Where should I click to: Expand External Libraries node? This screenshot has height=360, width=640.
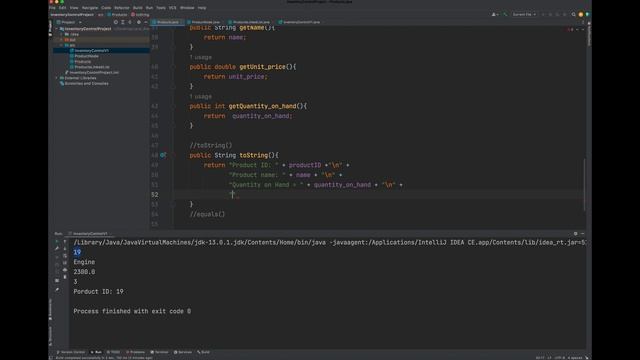pos(57,78)
